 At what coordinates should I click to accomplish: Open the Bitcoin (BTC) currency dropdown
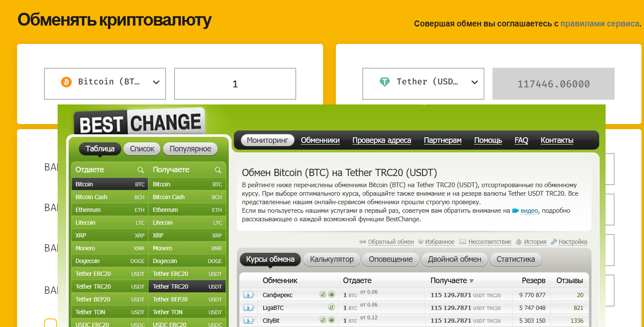click(105, 84)
